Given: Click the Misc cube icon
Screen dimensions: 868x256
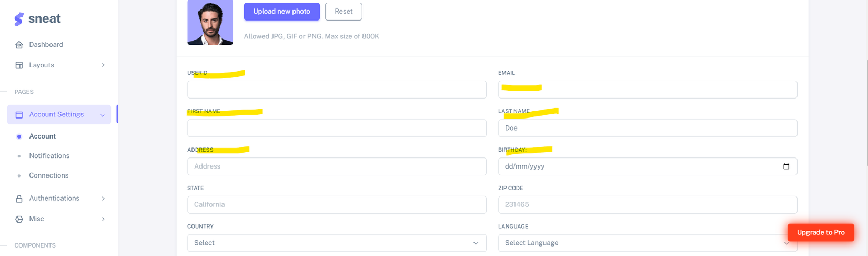Looking at the screenshot, I should pyautogui.click(x=19, y=219).
